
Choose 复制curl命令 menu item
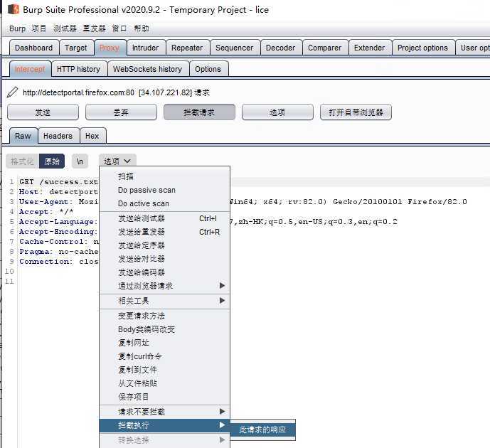165,356
